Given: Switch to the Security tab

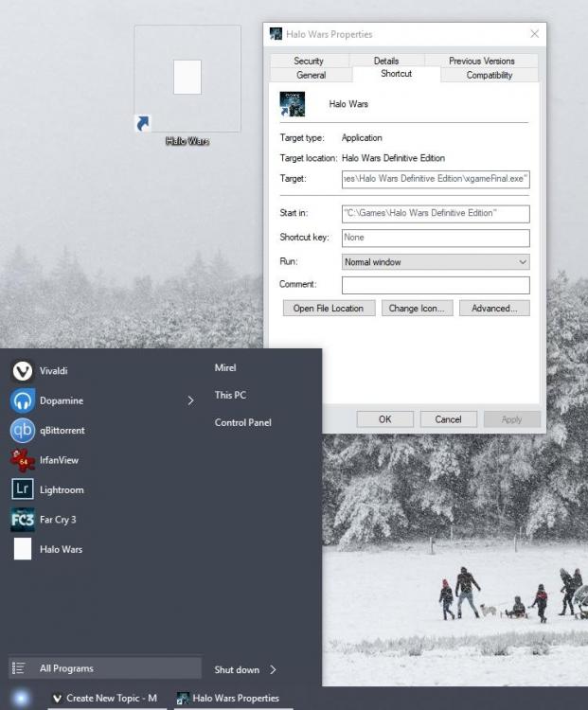Looking at the screenshot, I should (x=309, y=61).
